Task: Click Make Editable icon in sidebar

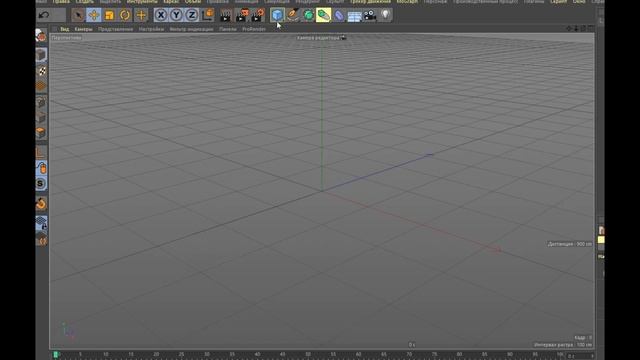Action: pos(41,36)
